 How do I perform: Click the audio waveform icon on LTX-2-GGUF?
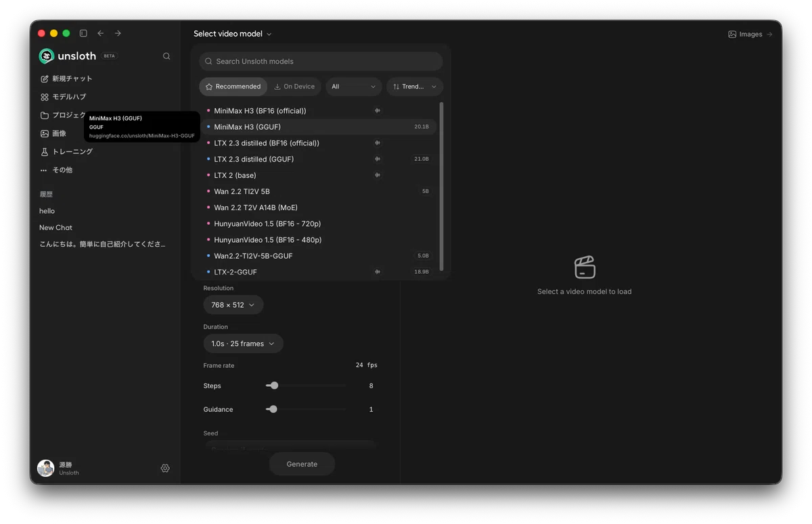(378, 272)
